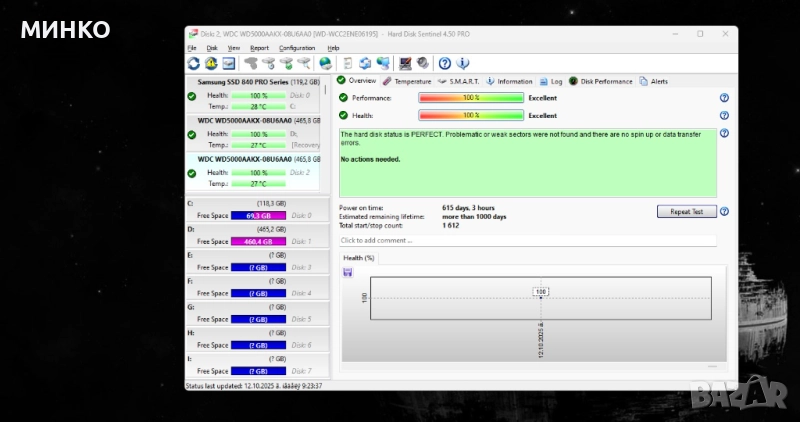Click the 'Click to add comment' field
Image resolution: width=800 pixels, height=422 pixels.
(527, 240)
